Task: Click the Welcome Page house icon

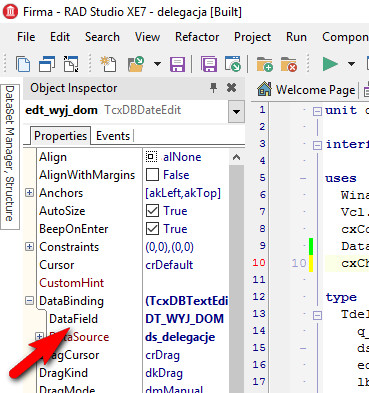Action: coord(264,89)
